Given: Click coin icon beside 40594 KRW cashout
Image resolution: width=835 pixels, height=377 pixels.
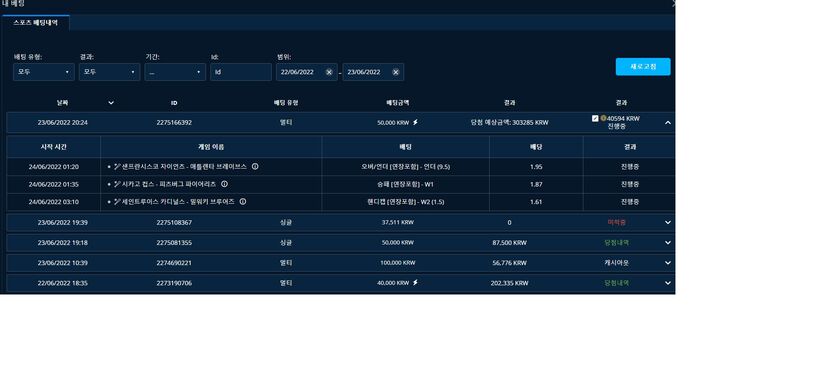Looking at the screenshot, I should tap(603, 119).
